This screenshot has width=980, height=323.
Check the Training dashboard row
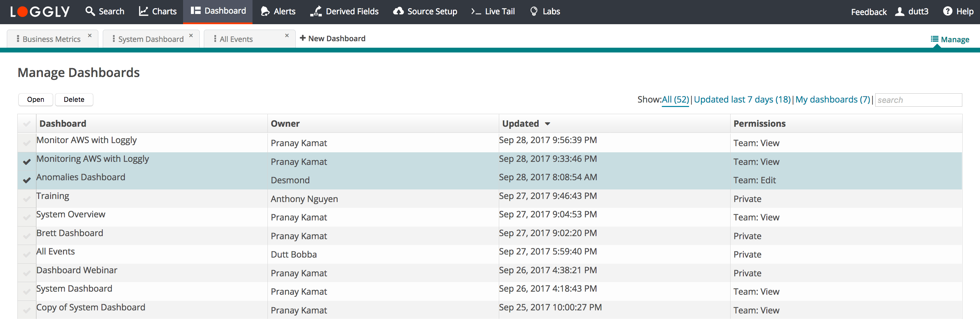point(26,198)
